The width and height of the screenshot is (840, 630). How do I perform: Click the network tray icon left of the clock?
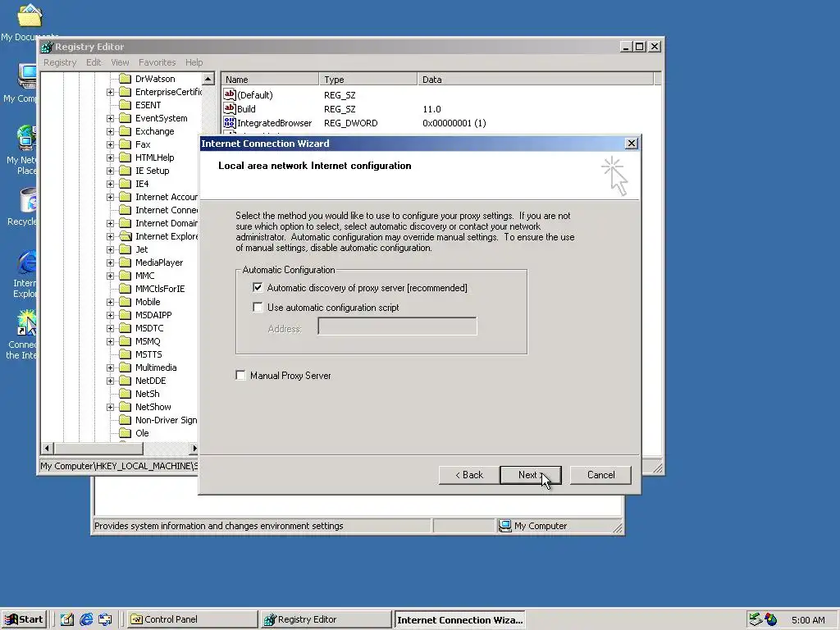[x=756, y=619]
